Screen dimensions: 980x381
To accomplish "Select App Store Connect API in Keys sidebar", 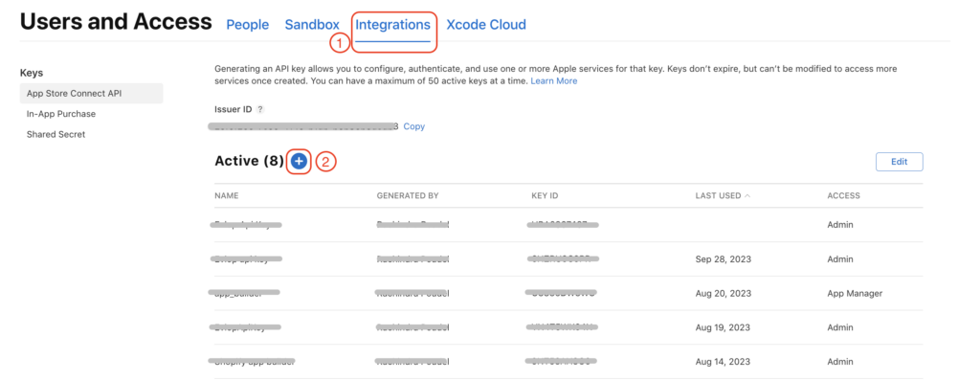I will [x=91, y=93].
